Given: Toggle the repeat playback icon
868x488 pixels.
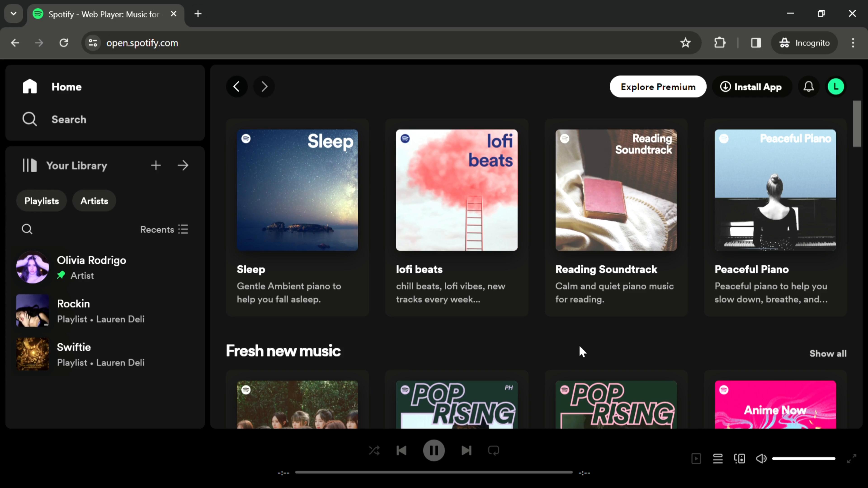Looking at the screenshot, I should (x=494, y=451).
